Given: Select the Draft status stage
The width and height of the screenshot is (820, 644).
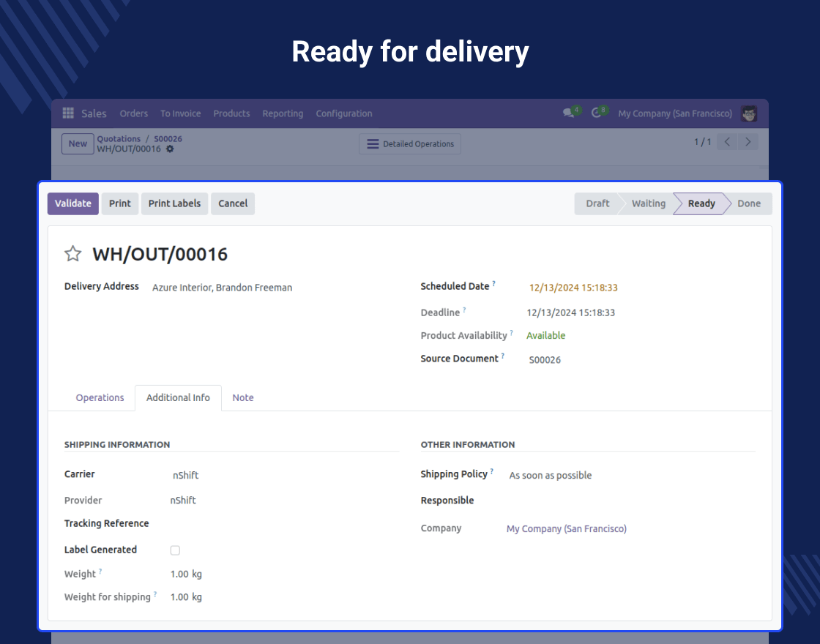Looking at the screenshot, I should tap(597, 204).
